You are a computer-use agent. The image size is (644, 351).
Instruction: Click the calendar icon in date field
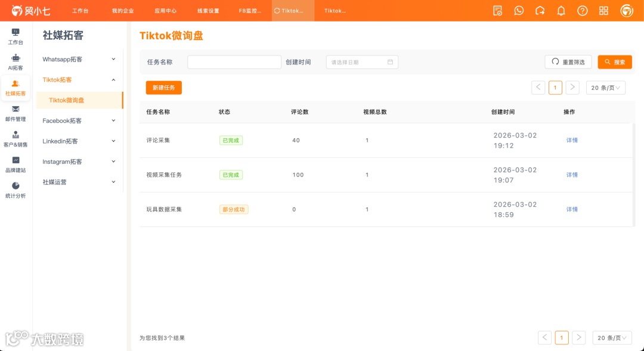tap(390, 62)
